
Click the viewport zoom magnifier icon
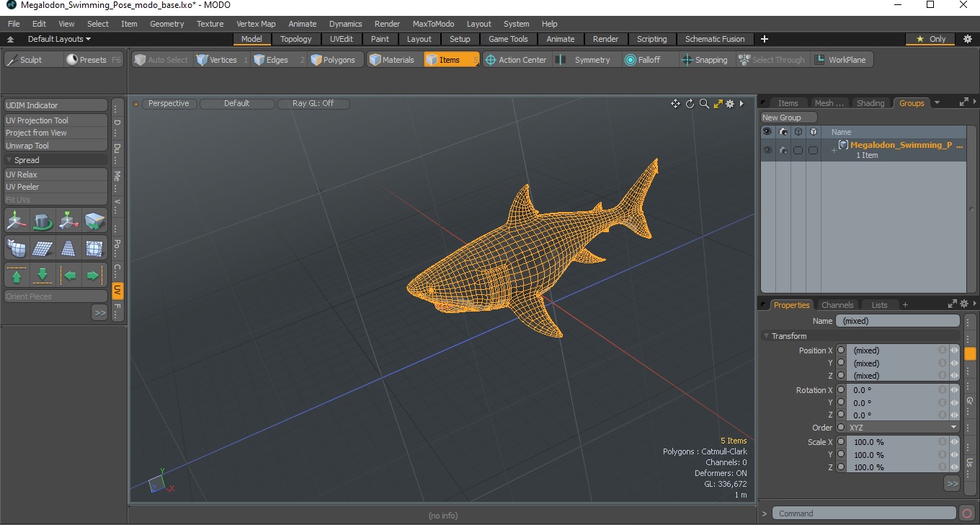coord(704,104)
